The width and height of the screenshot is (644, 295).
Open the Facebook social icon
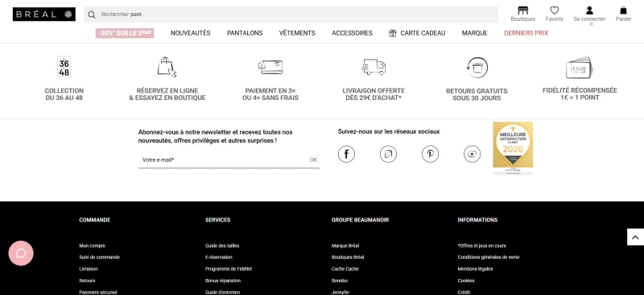(346, 154)
